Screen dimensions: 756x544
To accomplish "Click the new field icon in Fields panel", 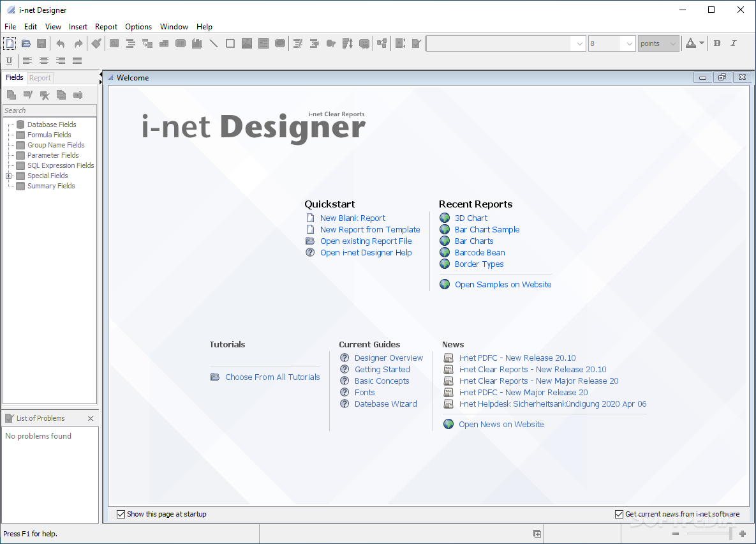I will [x=11, y=95].
